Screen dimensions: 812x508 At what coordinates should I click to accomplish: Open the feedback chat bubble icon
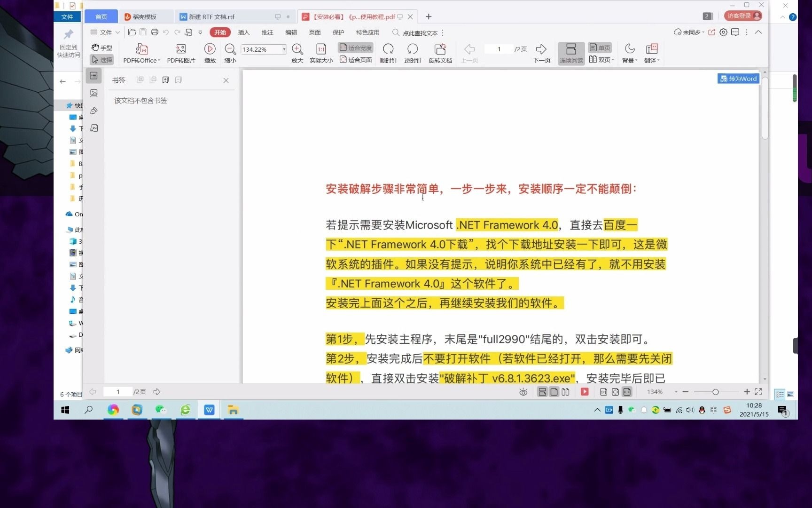click(735, 32)
